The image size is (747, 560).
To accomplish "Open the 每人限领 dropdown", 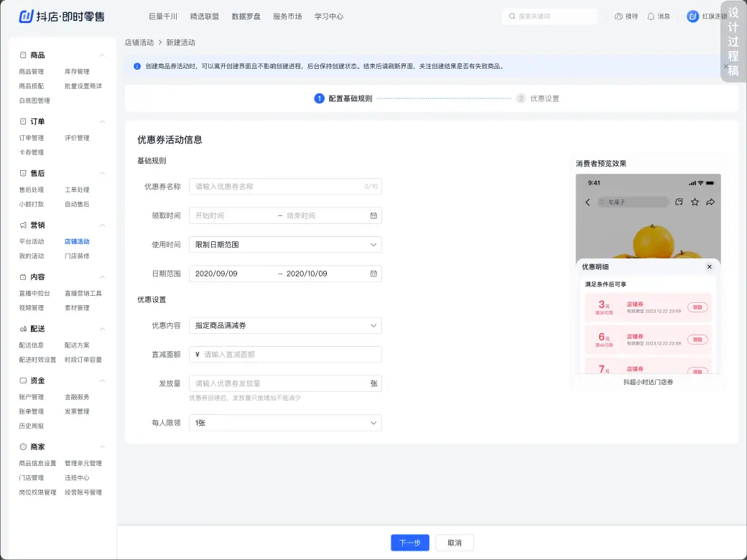I will click(x=285, y=423).
